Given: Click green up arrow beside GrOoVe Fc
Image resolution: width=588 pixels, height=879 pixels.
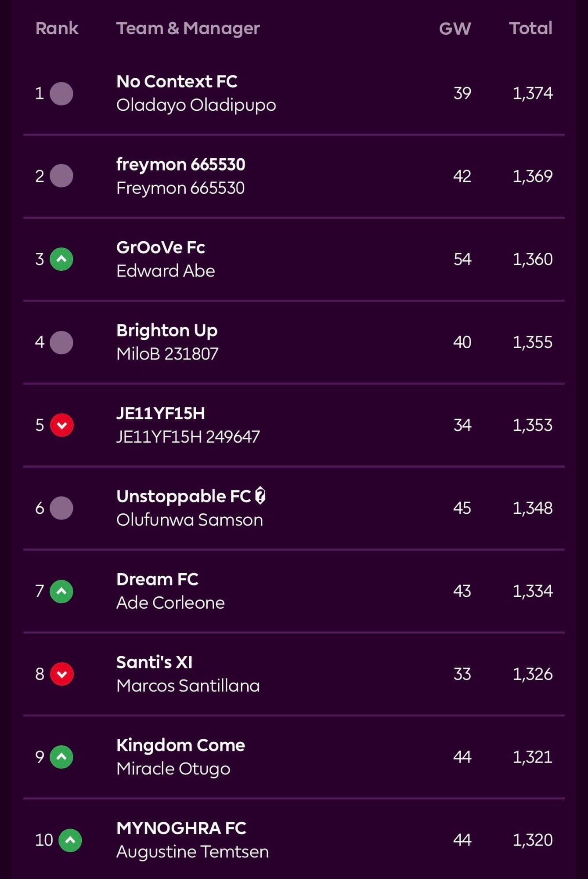Looking at the screenshot, I should (x=61, y=259).
